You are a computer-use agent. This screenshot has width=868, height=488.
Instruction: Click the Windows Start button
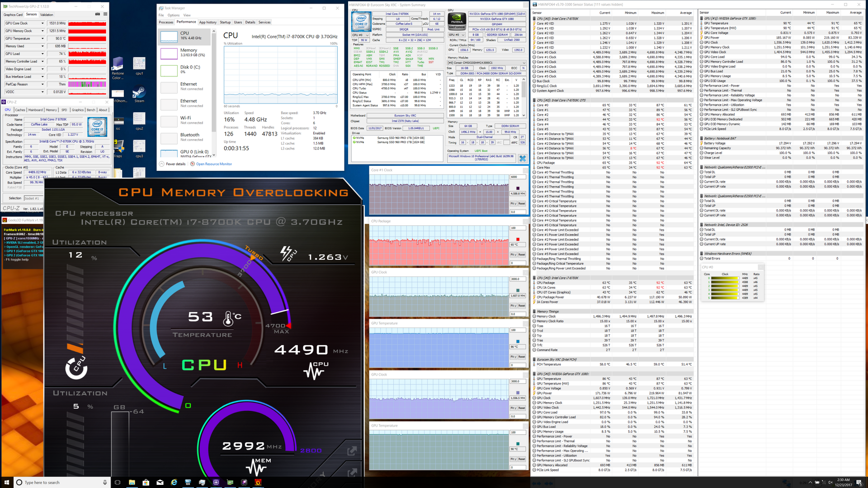[x=6, y=483]
